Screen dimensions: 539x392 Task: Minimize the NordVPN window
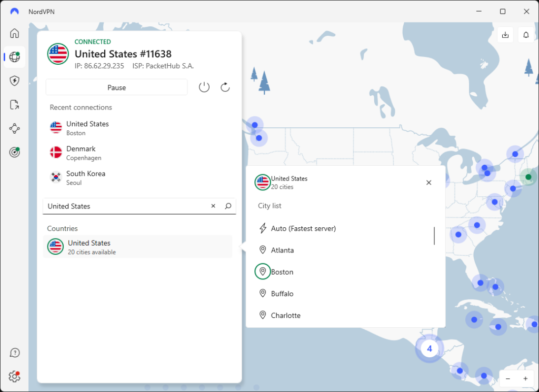pos(479,12)
